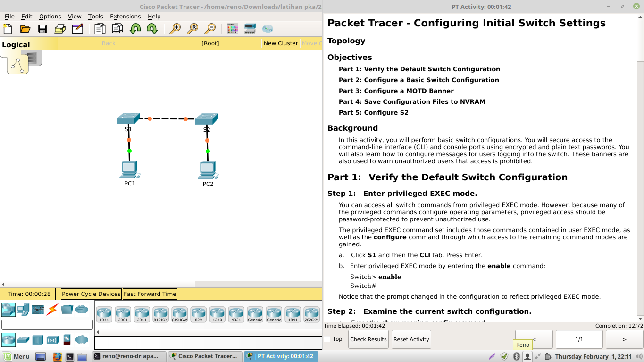Select WAN Emulation cloud subcategory
The image size is (644, 362).
tap(82, 340)
